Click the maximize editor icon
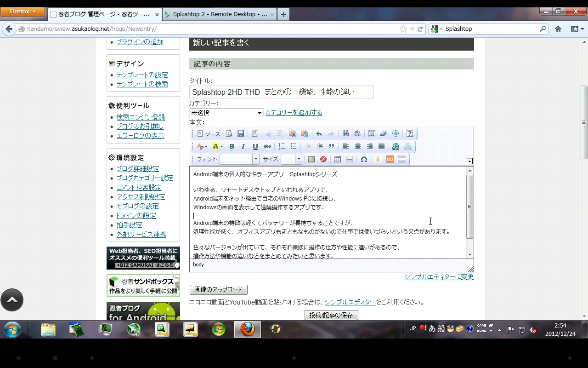Image resolution: width=588 pixels, height=368 pixels. [395, 134]
